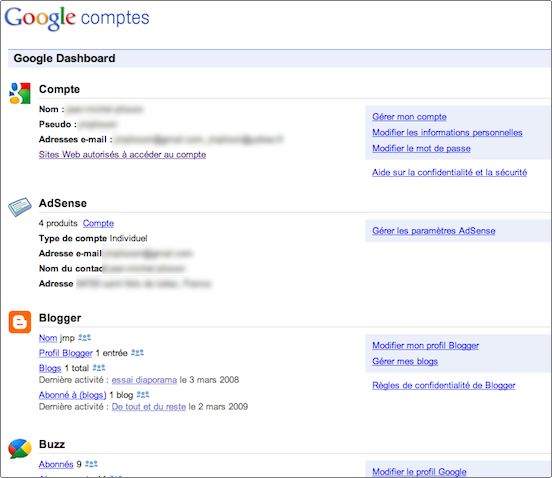Open Aide sur la confidentialité et la sécurité
552x478 pixels.
click(x=450, y=172)
